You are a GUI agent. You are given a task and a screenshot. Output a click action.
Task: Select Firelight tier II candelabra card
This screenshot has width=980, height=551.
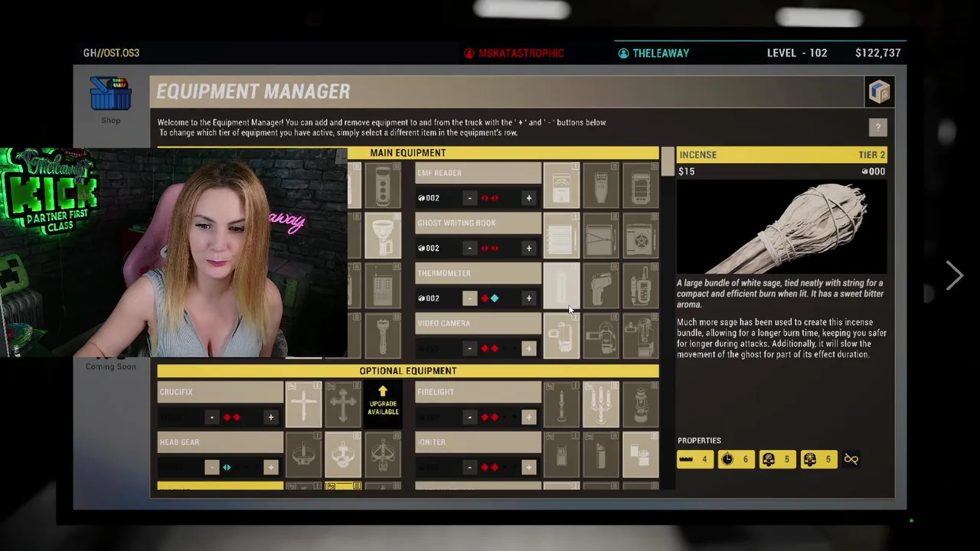(x=601, y=404)
